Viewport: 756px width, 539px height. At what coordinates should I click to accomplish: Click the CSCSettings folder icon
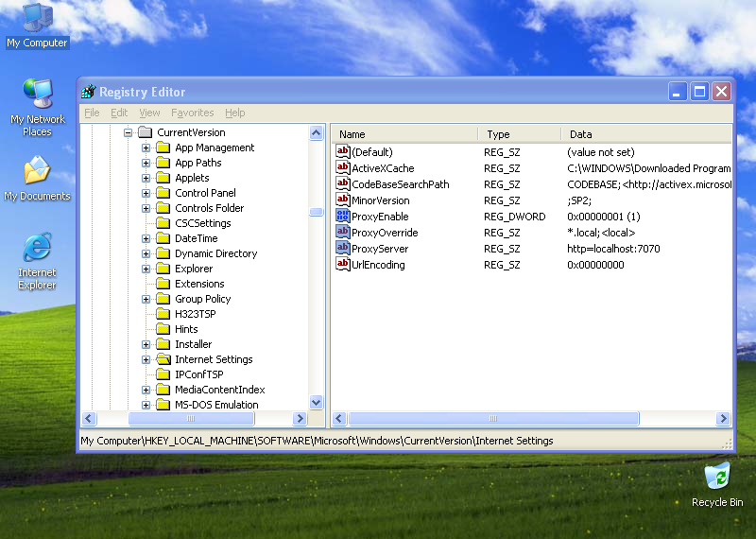click(x=163, y=223)
